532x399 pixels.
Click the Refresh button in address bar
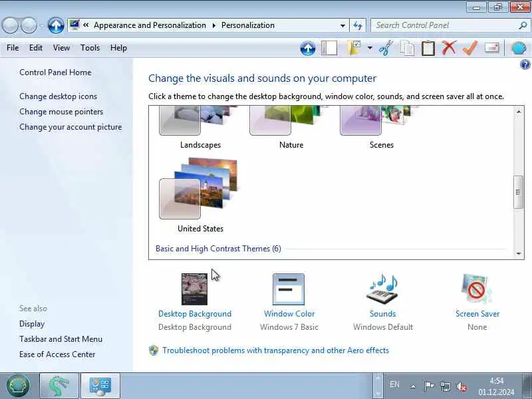tap(358, 25)
